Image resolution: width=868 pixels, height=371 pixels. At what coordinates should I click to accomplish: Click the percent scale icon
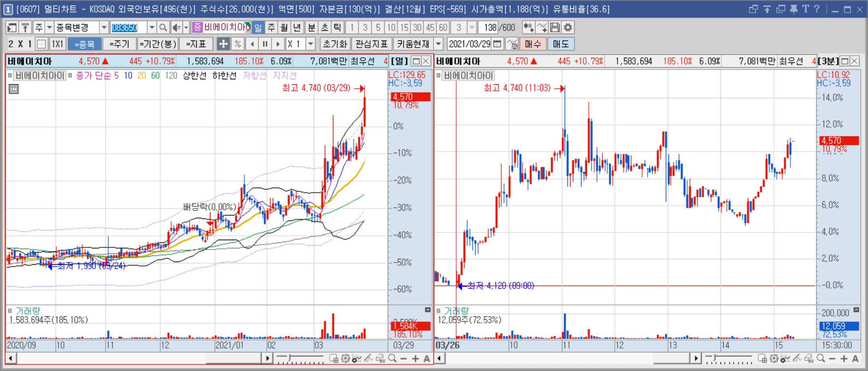237,44
